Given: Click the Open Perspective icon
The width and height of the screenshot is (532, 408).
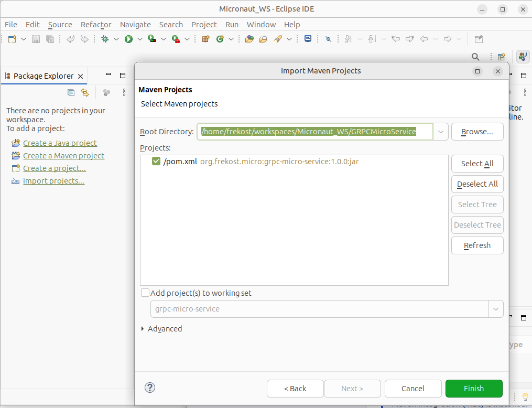Looking at the screenshot, I should click(x=502, y=57).
